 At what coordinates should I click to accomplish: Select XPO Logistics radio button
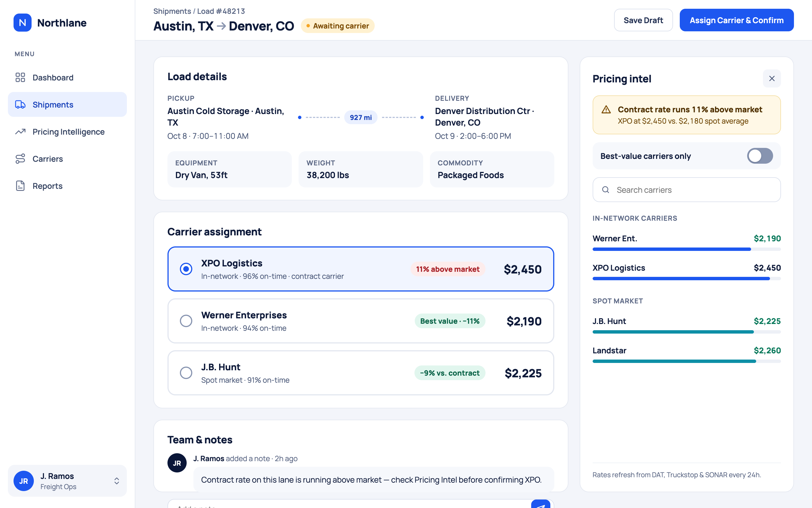(186, 269)
